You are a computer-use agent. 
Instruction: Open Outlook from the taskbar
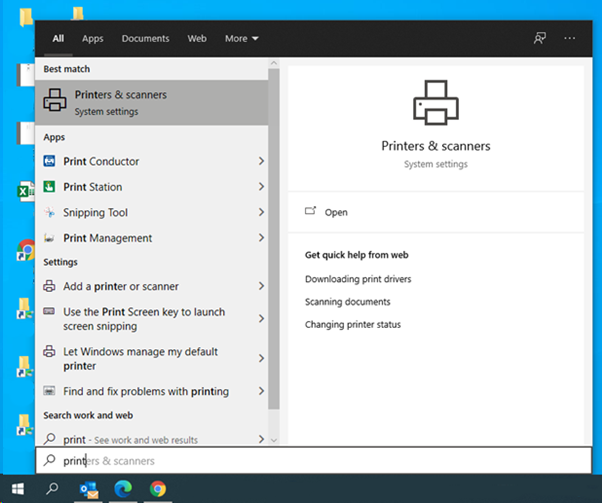89,489
